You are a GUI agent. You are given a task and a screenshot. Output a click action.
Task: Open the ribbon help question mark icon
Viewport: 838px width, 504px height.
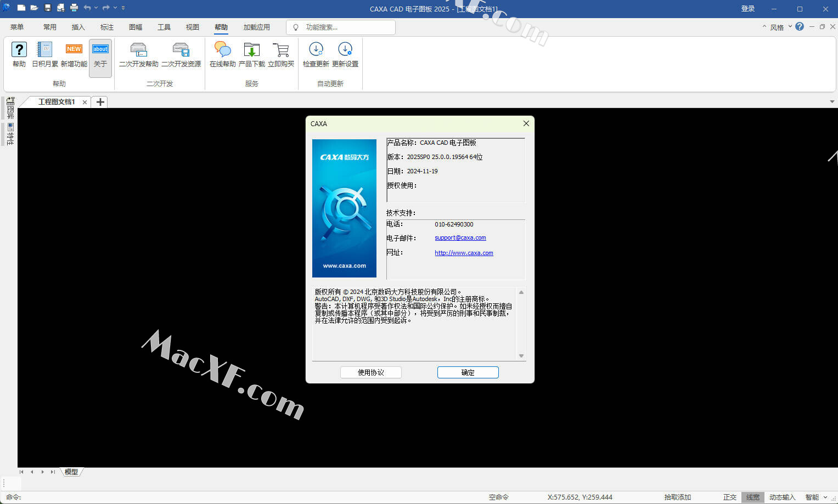800,26
